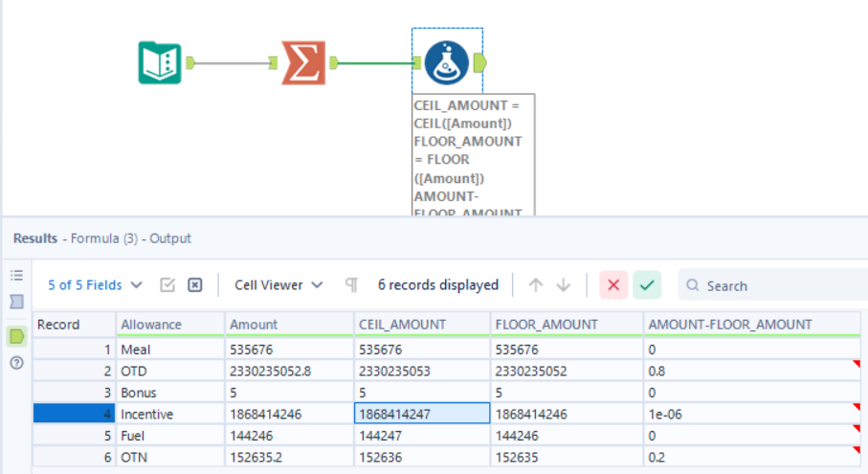The width and height of the screenshot is (868, 474).
Task: Select the Summarize sigma tool
Action: point(303,62)
